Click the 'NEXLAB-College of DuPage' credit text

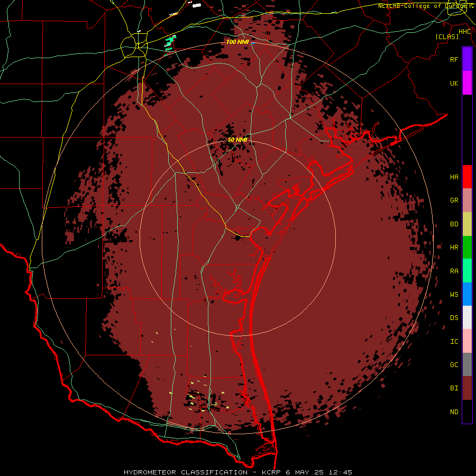point(424,6)
